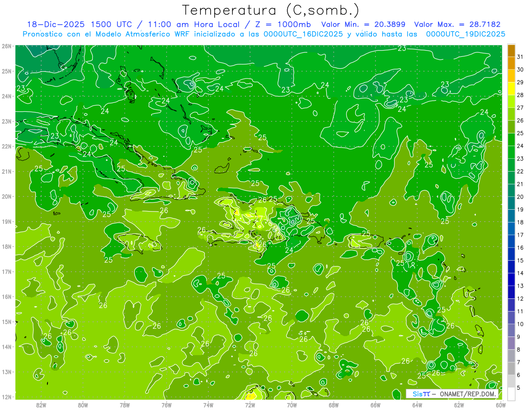The height and width of the screenshot is (411, 532).
Task: Click legend scale label "20"
Action: coord(520,196)
